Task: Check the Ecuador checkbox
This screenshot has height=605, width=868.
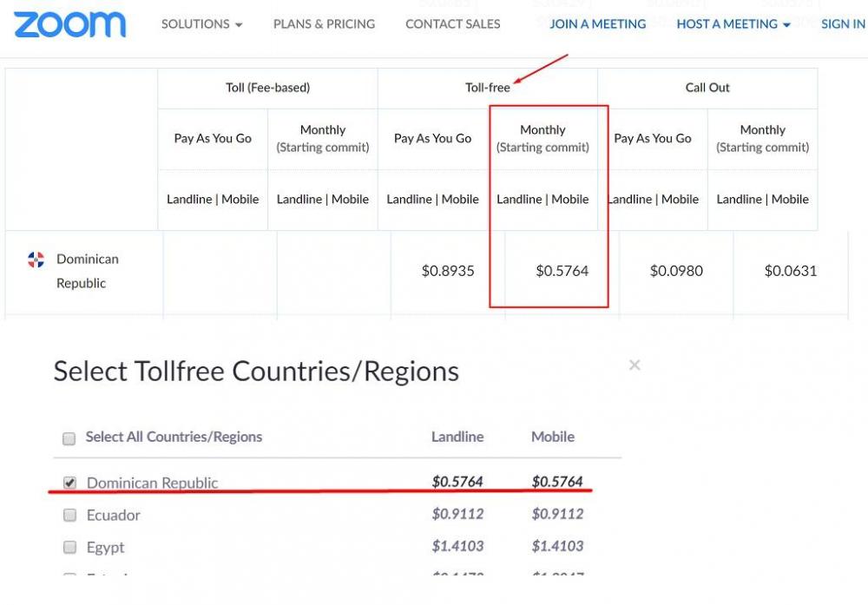Action: point(70,516)
